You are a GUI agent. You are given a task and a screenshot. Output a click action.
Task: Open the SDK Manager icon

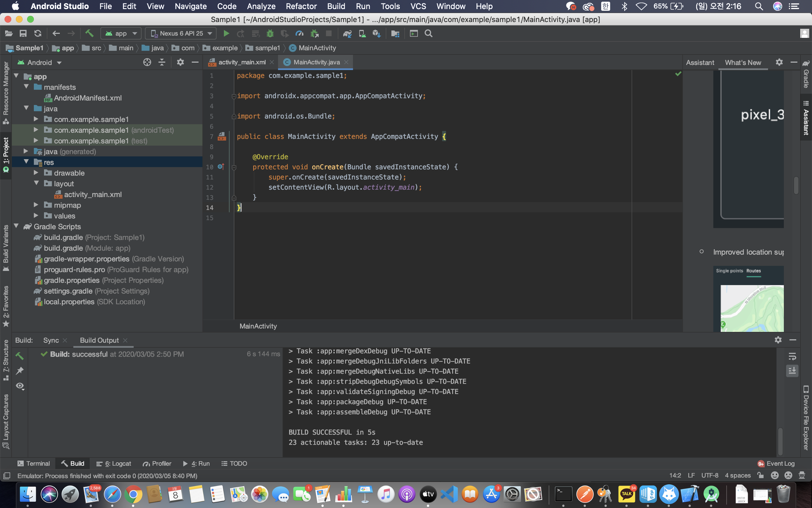377,34
